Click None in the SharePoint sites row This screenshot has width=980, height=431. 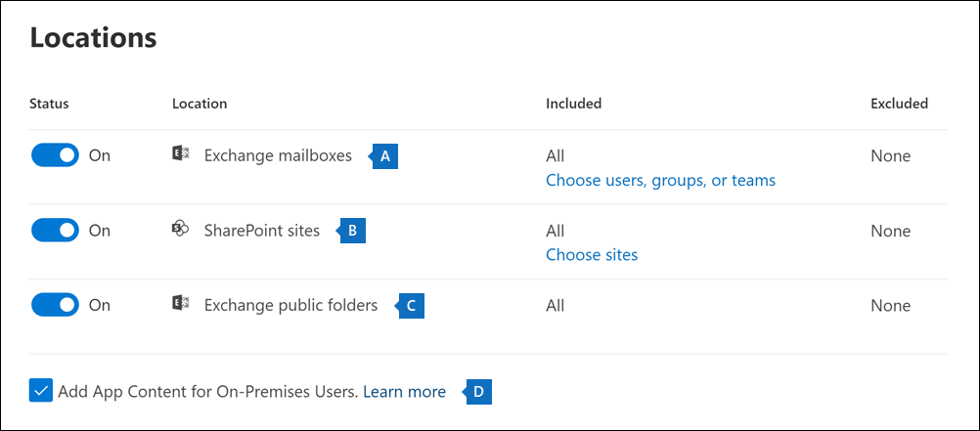pos(891,231)
